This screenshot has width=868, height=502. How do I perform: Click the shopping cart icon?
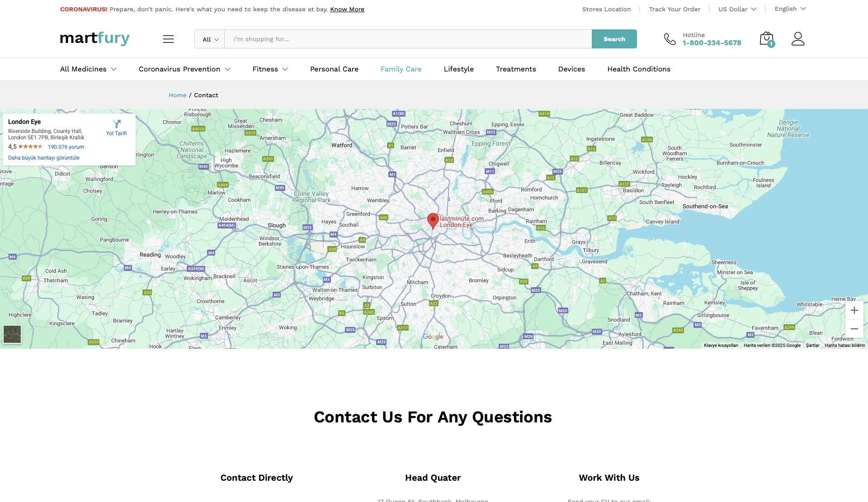pyautogui.click(x=766, y=39)
